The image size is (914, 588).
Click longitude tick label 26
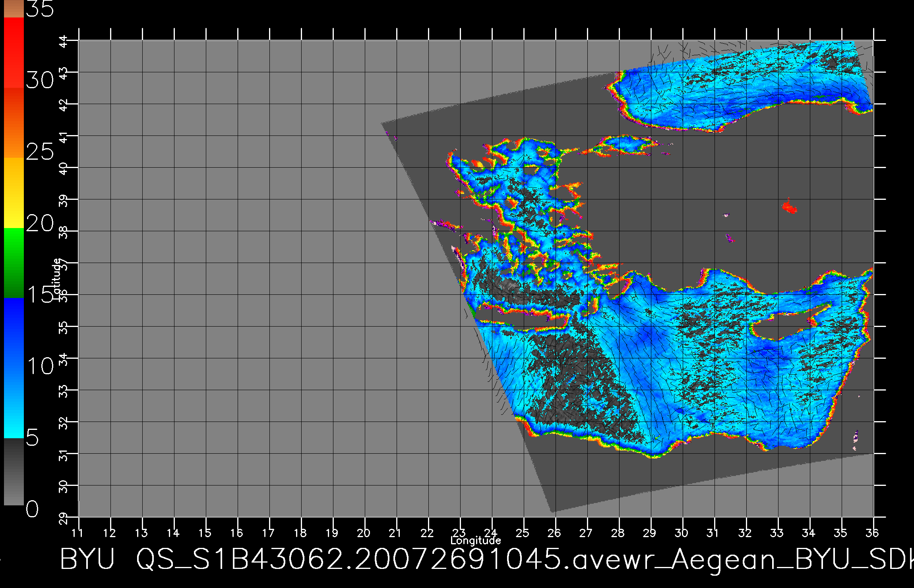click(x=554, y=533)
